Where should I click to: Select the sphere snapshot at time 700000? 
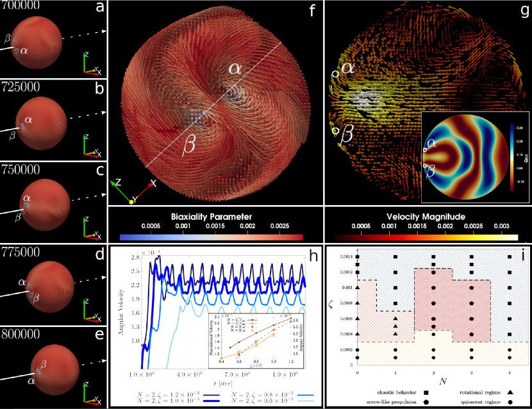coord(37,42)
